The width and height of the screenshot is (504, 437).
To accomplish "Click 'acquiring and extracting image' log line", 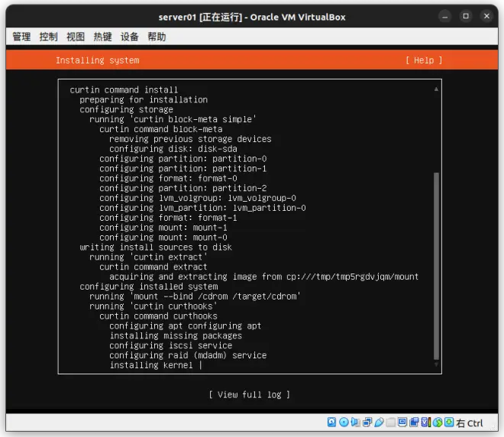I will [x=264, y=277].
